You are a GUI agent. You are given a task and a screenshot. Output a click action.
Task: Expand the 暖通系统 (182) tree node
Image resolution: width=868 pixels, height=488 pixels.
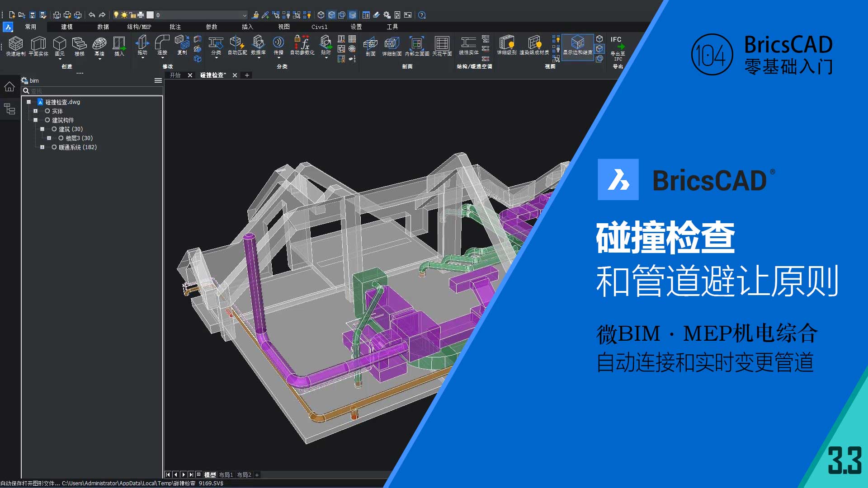pyautogui.click(x=42, y=147)
